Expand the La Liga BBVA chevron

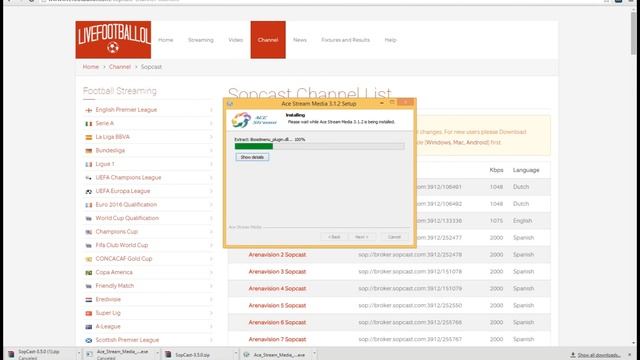211,137
